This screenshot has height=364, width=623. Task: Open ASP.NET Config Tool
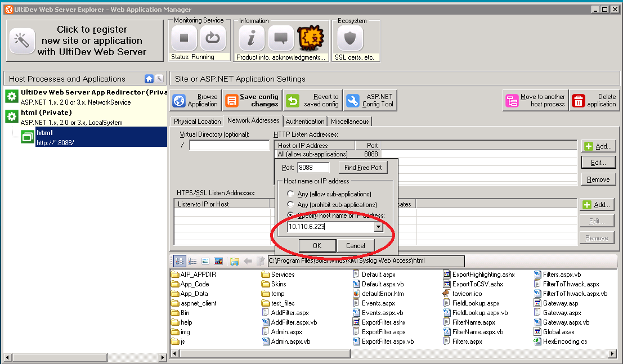(x=370, y=100)
